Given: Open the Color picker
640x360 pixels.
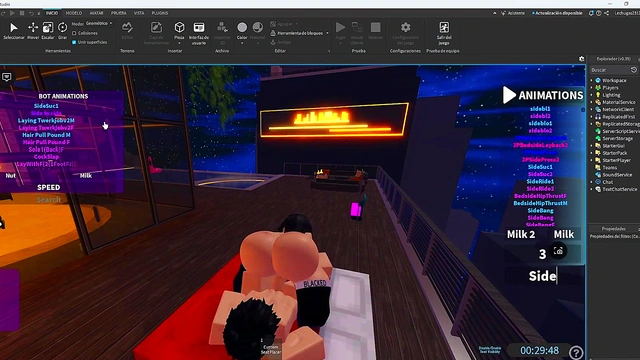Looking at the screenshot, I should pos(242,31).
